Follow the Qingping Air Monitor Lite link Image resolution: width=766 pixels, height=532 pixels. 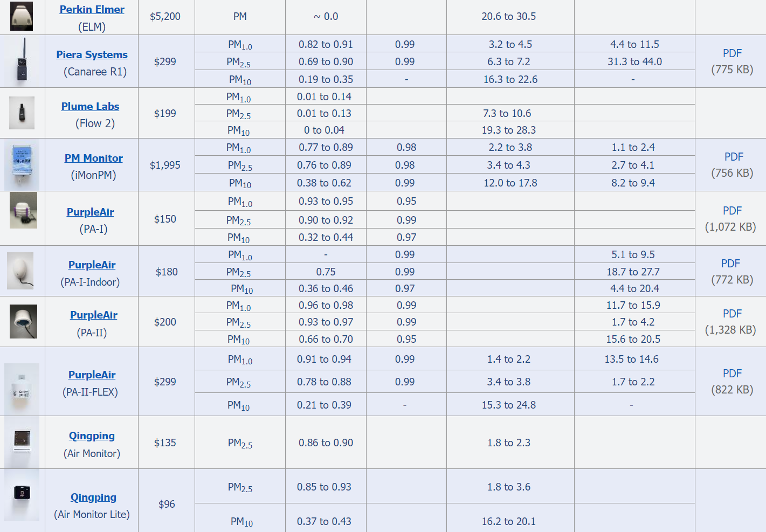(93, 498)
